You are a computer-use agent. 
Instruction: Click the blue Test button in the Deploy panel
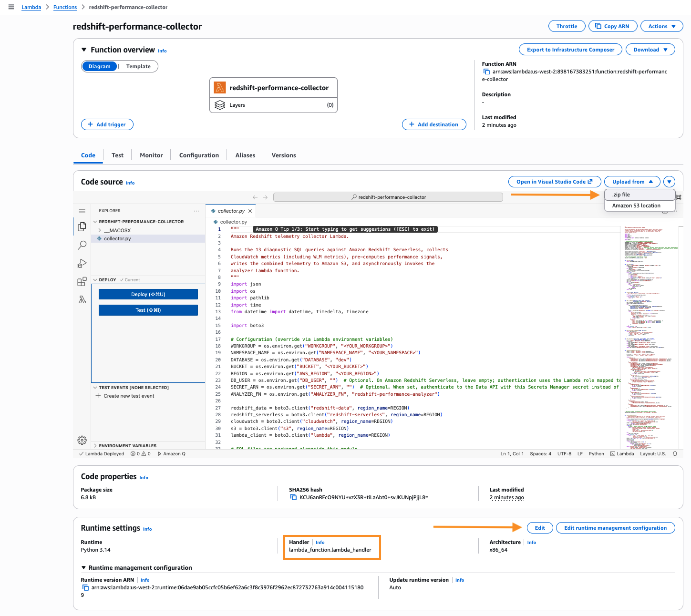[148, 310]
